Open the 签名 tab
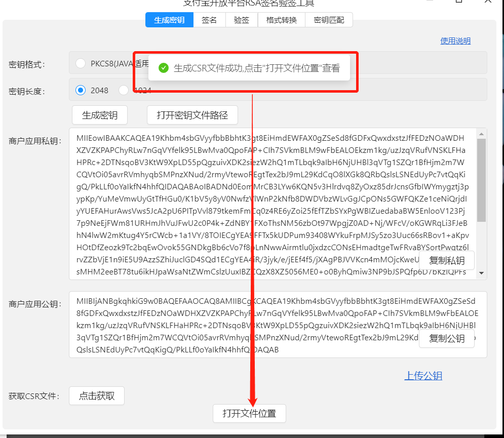 [209, 20]
